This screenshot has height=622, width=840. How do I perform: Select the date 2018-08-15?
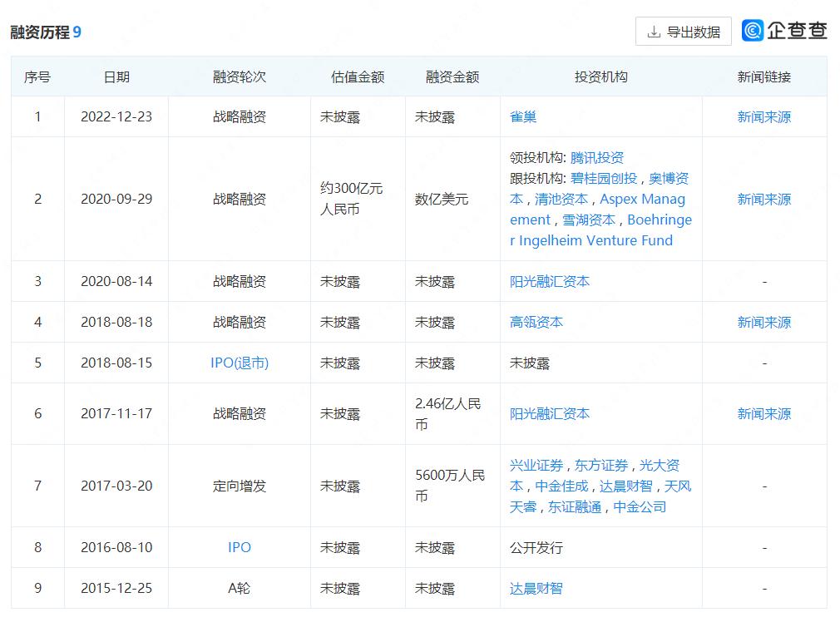116,363
